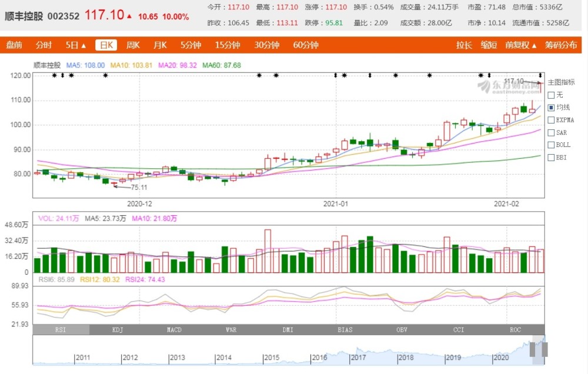Screen dimensions: 588x374
Task: Click the 75.11 low price label
Action: (139, 187)
